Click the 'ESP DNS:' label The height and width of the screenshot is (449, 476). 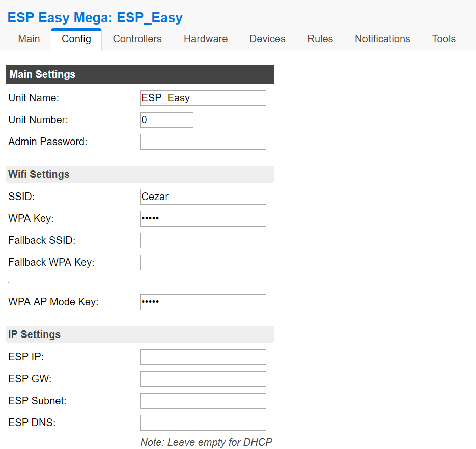(32, 423)
